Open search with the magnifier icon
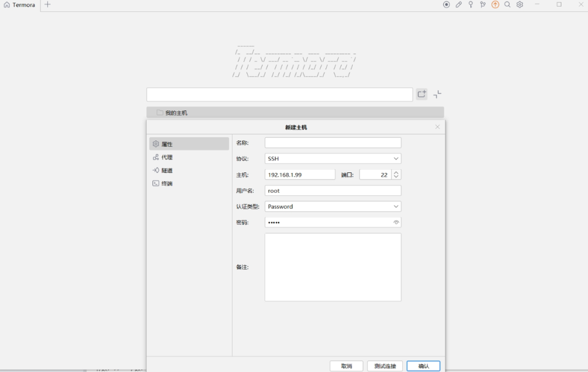Viewport: 588px width, 372px height. coord(507,4)
